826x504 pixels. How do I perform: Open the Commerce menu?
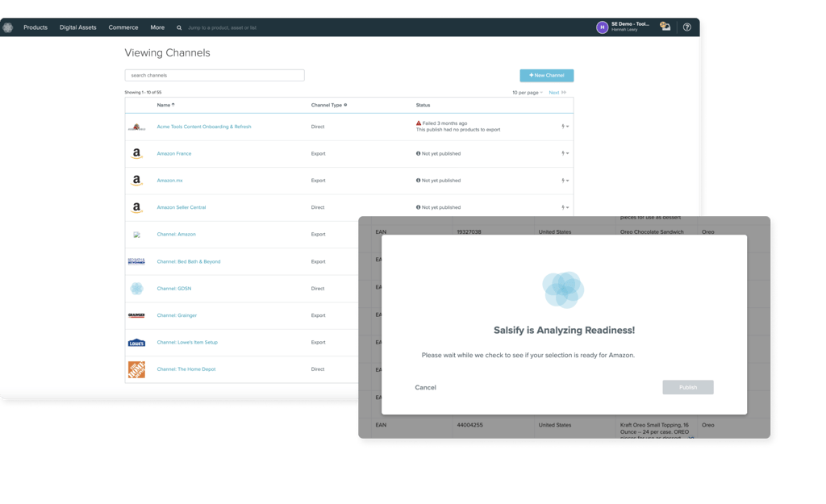(x=123, y=27)
